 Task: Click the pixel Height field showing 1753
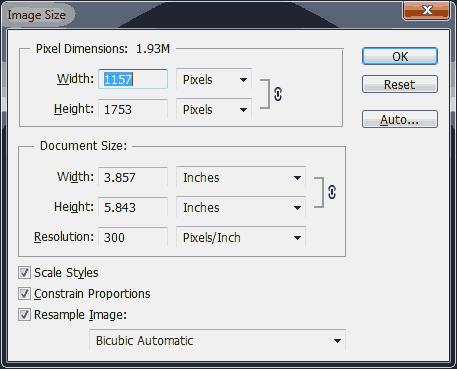[x=133, y=109]
